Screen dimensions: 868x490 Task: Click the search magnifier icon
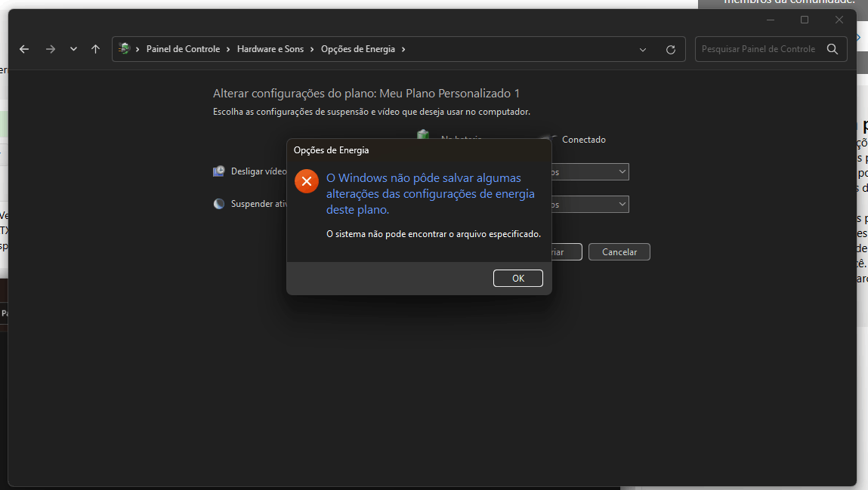pos(832,49)
